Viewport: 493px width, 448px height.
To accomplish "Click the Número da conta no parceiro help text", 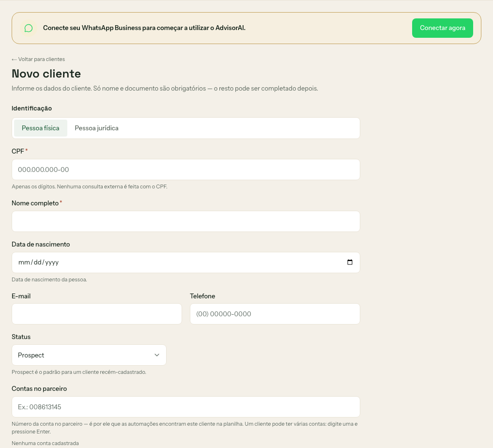I will pyautogui.click(x=185, y=428).
